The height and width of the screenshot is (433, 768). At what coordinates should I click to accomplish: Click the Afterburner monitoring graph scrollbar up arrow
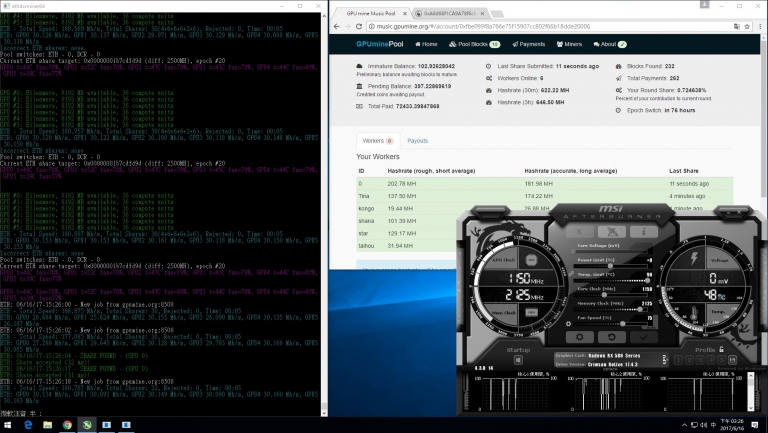click(x=751, y=376)
